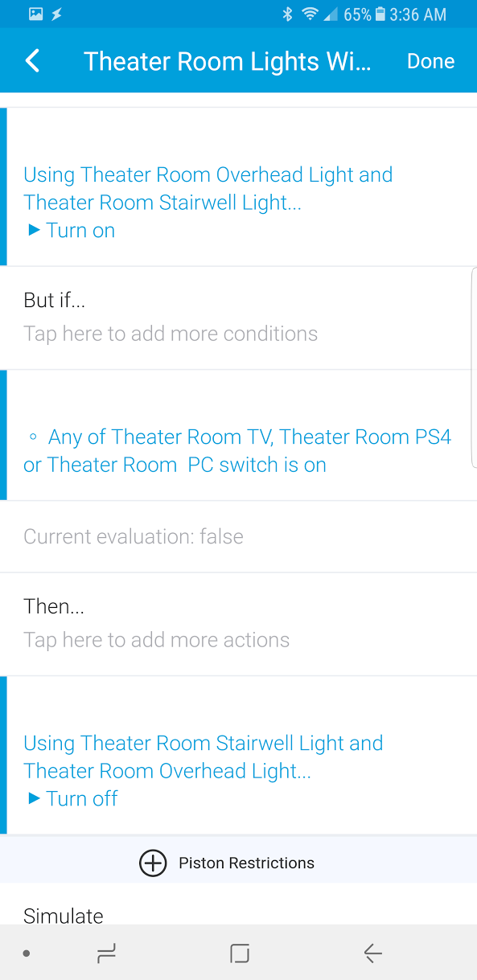
Task: Tap the plus icon beside Piston Restrictions
Action: click(x=153, y=863)
